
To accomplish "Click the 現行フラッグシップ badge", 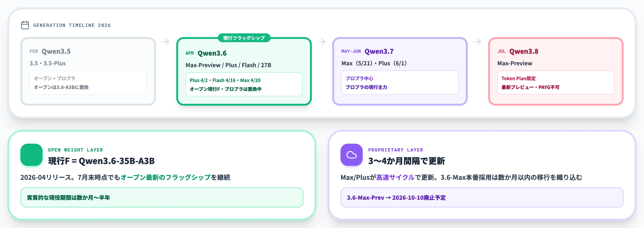I will pyautogui.click(x=244, y=38).
